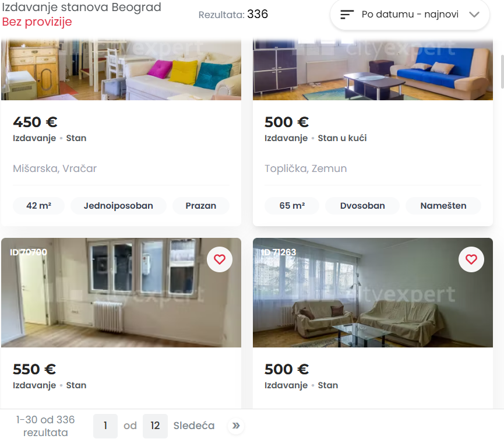Go to last page with double-arrow icon
The height and width of the screenshot is (439, 504).
click(x=236, y=426)
